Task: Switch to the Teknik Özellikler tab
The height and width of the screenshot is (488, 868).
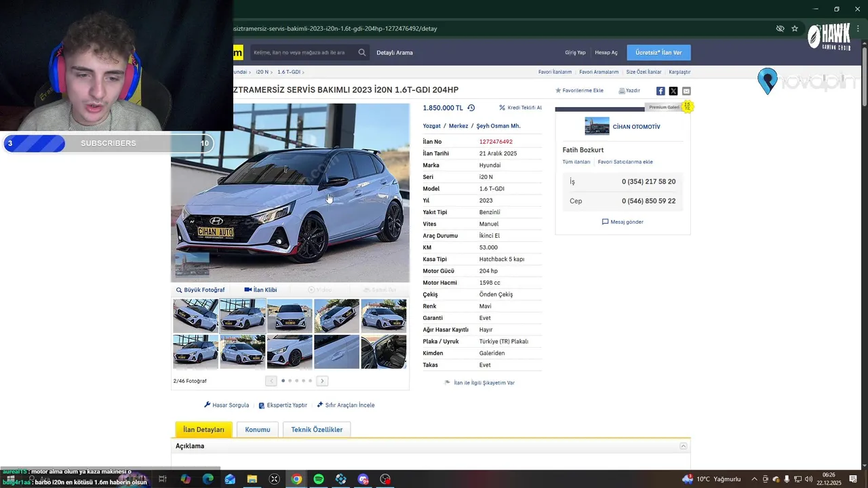Action: [317, 430]
